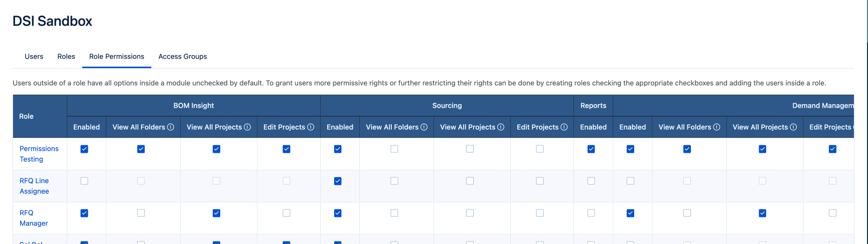
Task: Open the Roles tab
Action: click(66, 57)
